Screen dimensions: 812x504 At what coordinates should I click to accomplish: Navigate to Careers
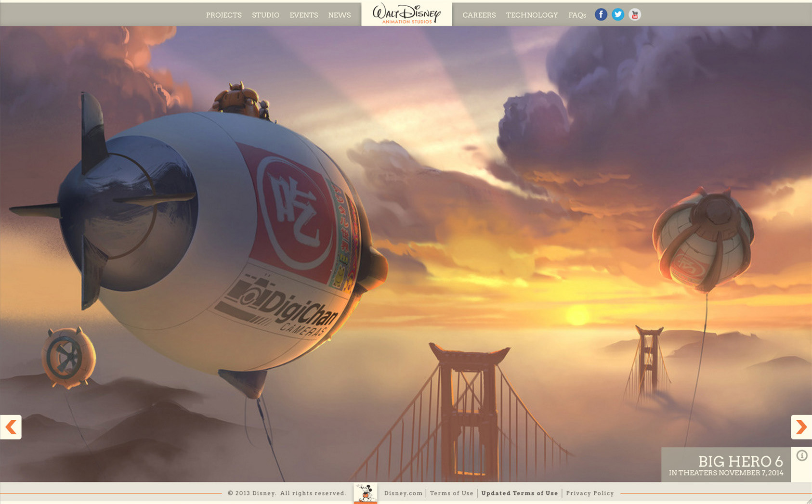click(x=479, y=15)
